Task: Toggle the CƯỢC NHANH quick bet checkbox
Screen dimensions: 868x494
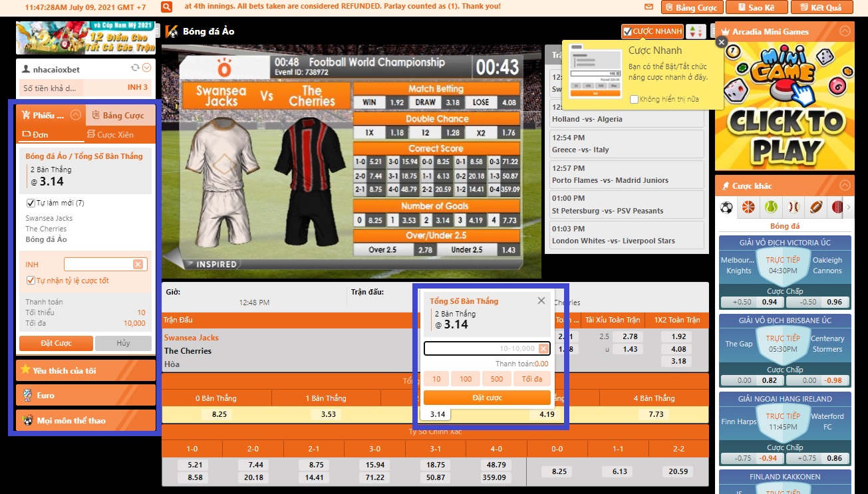Action: coord(627,31)
